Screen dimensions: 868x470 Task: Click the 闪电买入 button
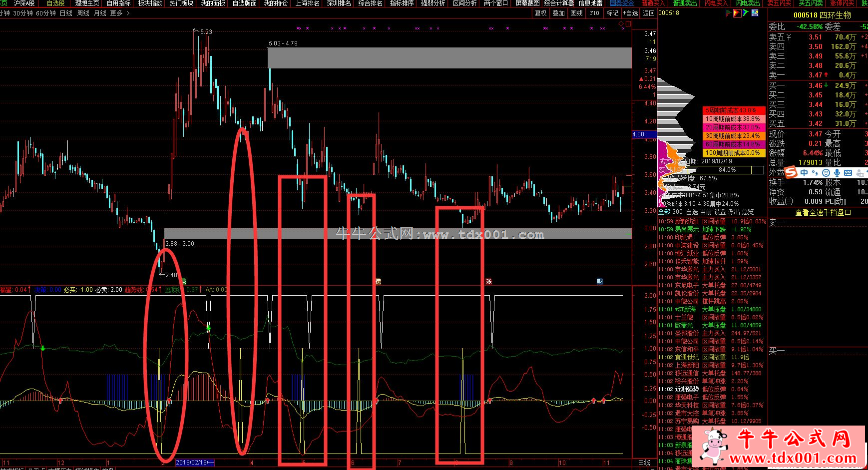coord(716,3)
